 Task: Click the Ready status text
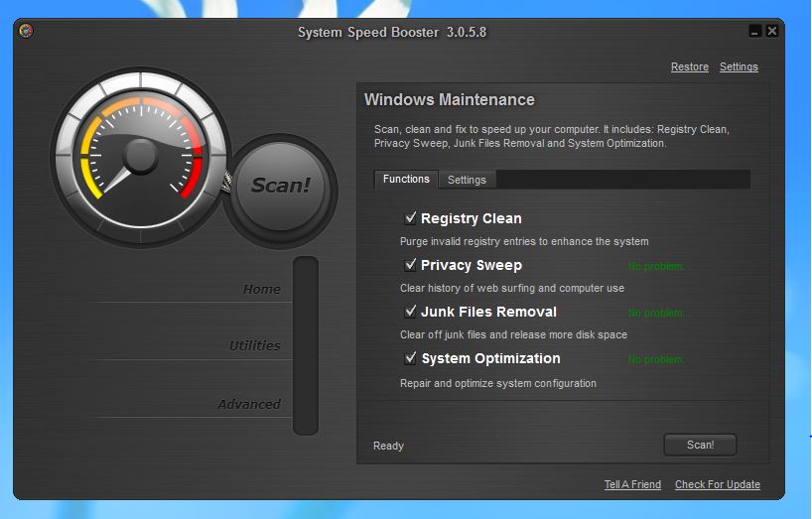tap(388, 446)
